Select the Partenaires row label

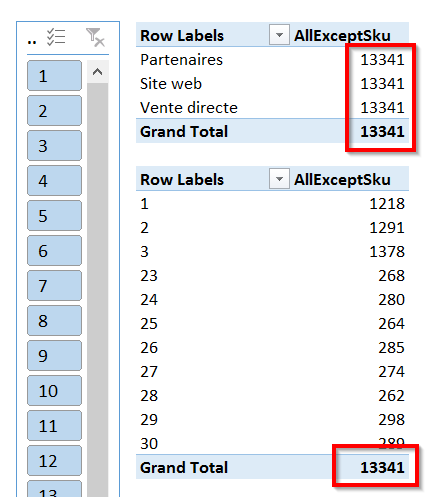point(181,60)
